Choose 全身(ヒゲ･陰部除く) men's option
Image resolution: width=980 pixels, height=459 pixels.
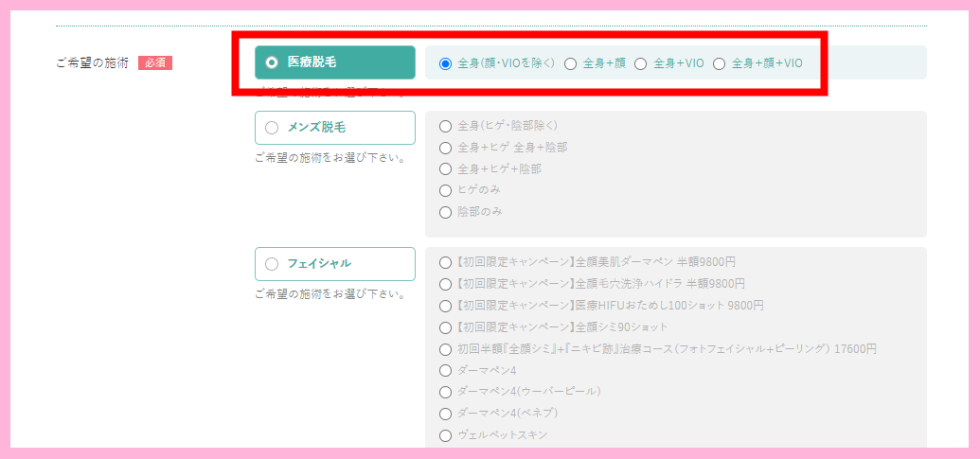(x=498, y=126)
